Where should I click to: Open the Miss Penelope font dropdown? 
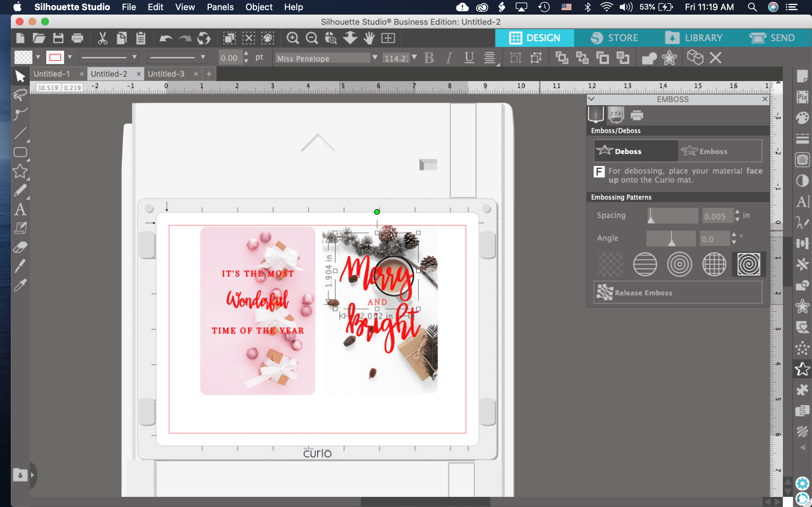pos(375,58)
